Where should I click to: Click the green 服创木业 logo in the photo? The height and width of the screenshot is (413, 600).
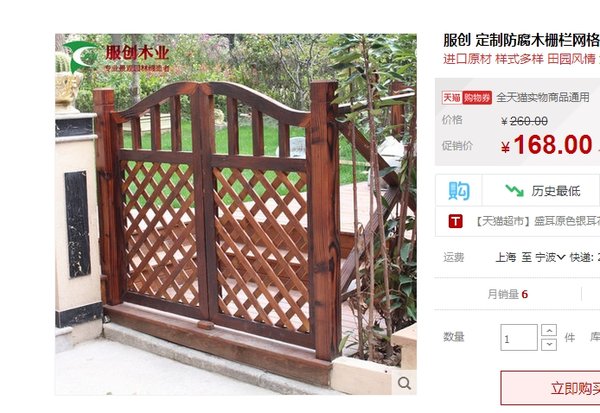(81, 56)
